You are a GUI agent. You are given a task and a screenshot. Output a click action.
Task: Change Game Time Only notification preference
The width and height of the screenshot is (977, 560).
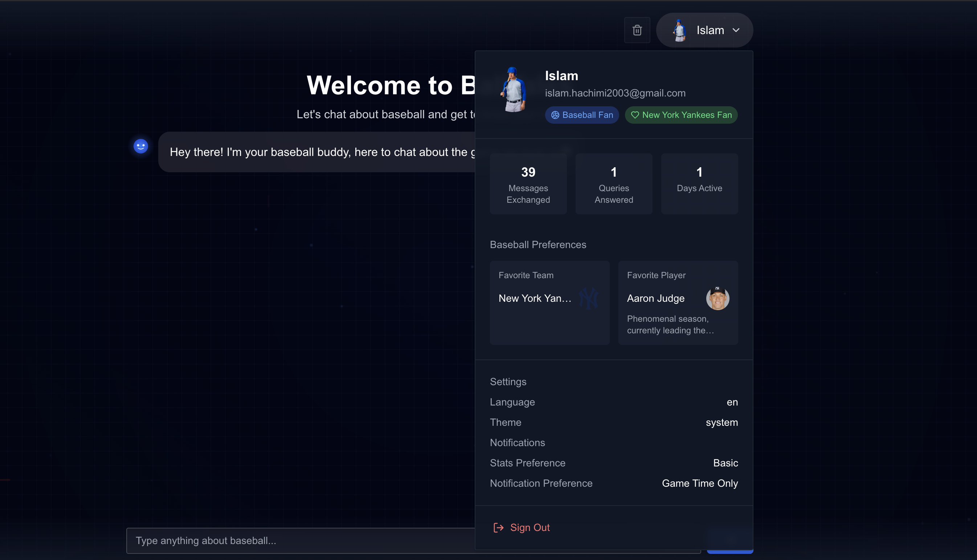700,483
